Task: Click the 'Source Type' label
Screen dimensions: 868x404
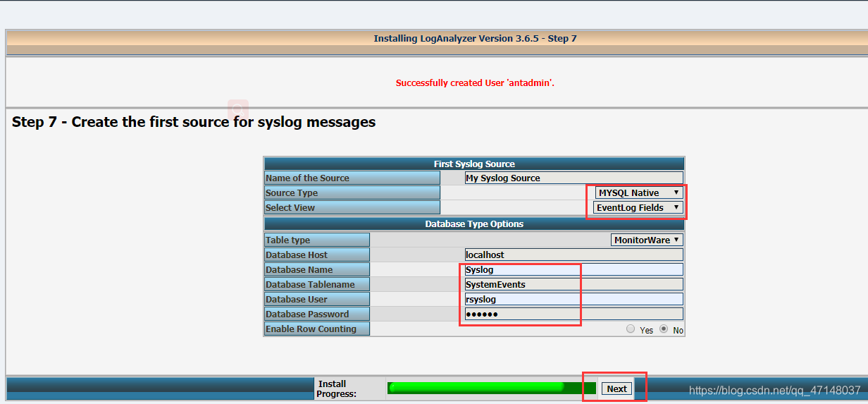Action: coord(292,192)
